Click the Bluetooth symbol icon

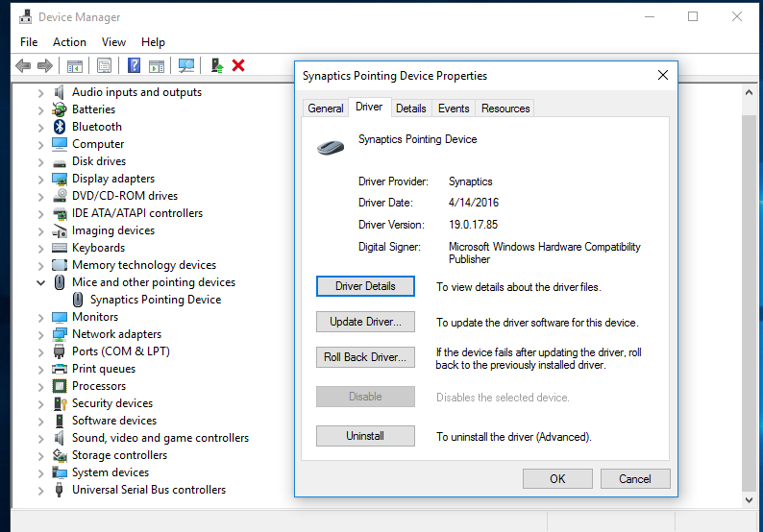(x=60, y=127)
